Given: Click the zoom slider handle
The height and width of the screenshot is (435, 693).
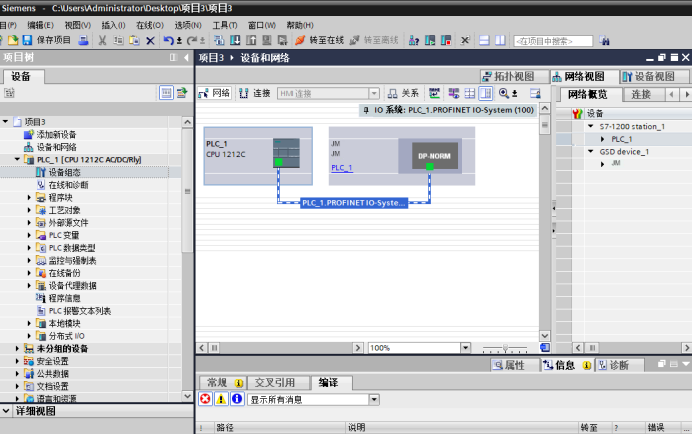Looking at the screenshot, I should coord(506,348).
